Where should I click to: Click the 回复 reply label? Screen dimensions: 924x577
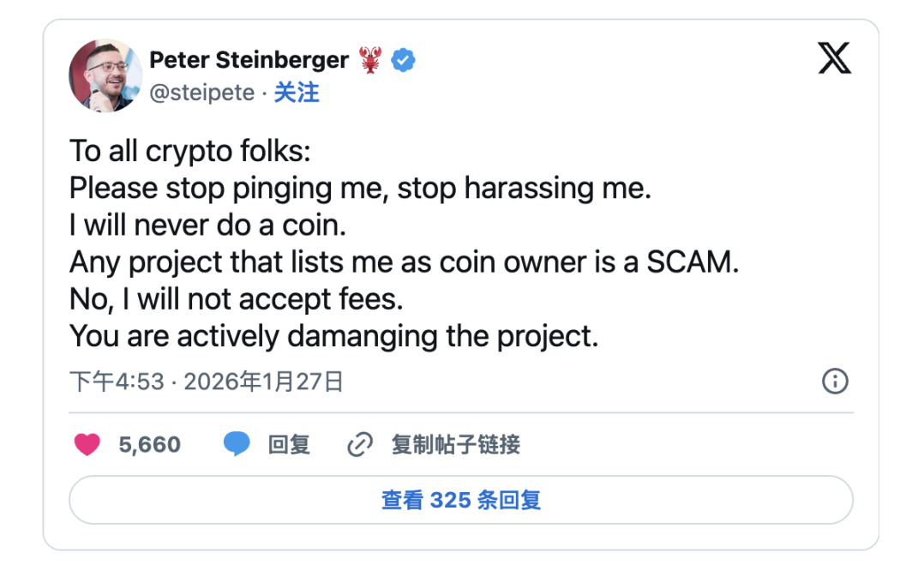pos(289,445)
